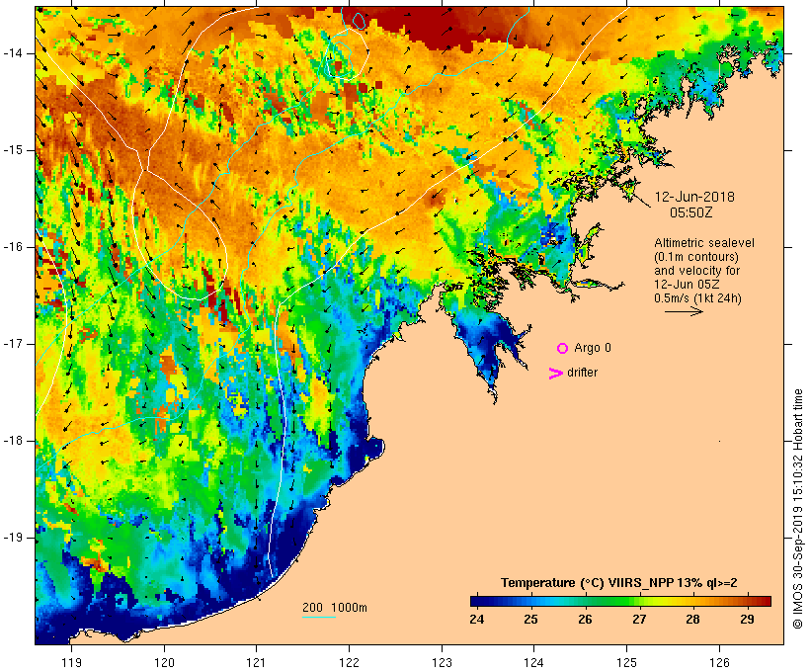
Task: Click the magenta Argo circle marker in legend
Action: [x=563, y=349]
